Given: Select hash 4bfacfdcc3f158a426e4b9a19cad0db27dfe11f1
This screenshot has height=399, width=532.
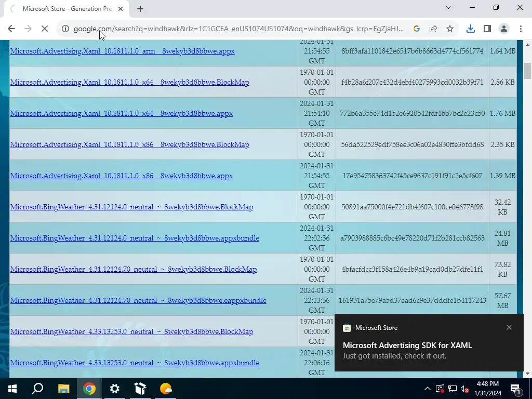Looking at the screenshot, I should [x=412, y=270].
